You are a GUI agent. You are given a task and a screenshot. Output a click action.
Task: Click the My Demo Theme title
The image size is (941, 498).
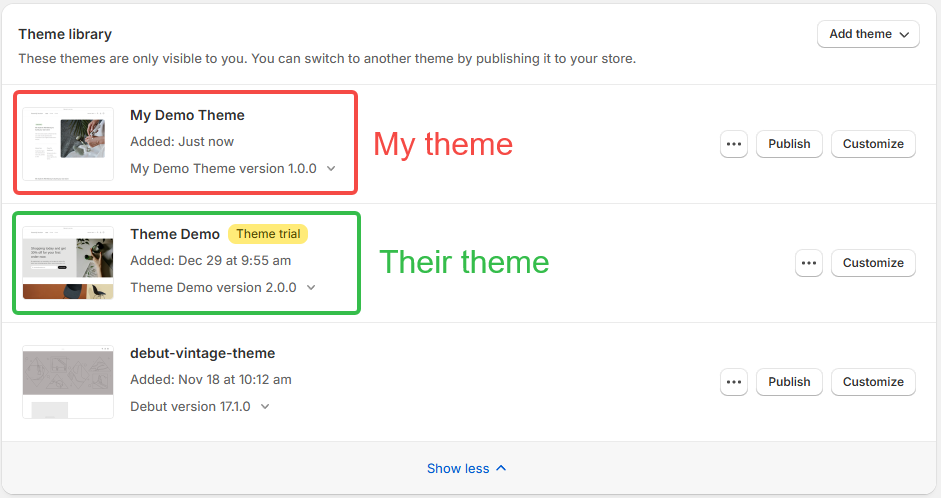(x=187, y=115)
